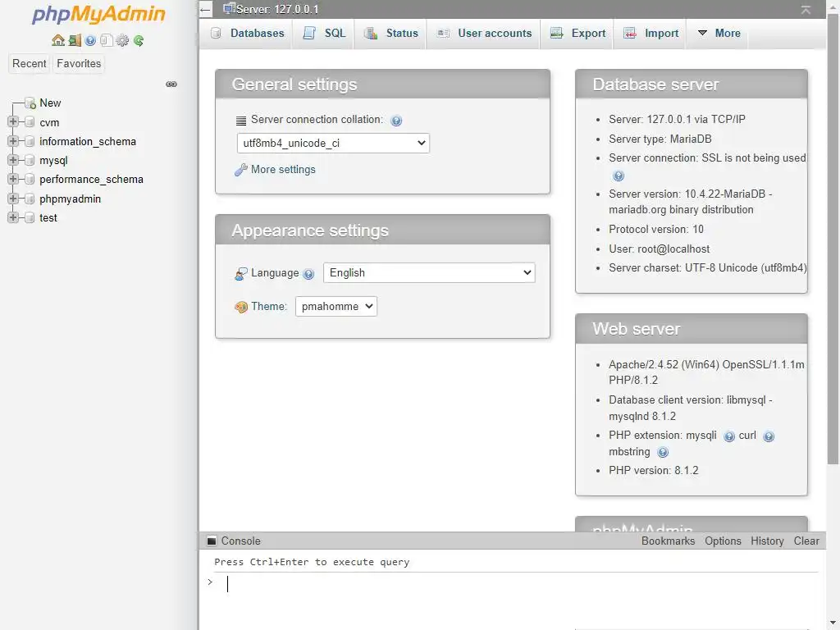840x630 pixels.
Task: Click the New database tree item
Action: tap(50, 103)
